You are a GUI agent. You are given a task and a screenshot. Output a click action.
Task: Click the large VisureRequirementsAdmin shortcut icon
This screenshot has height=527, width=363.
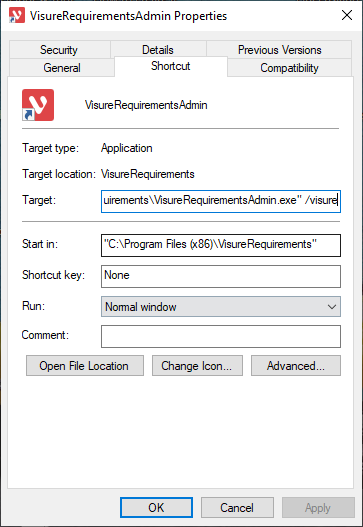[38, 105]
